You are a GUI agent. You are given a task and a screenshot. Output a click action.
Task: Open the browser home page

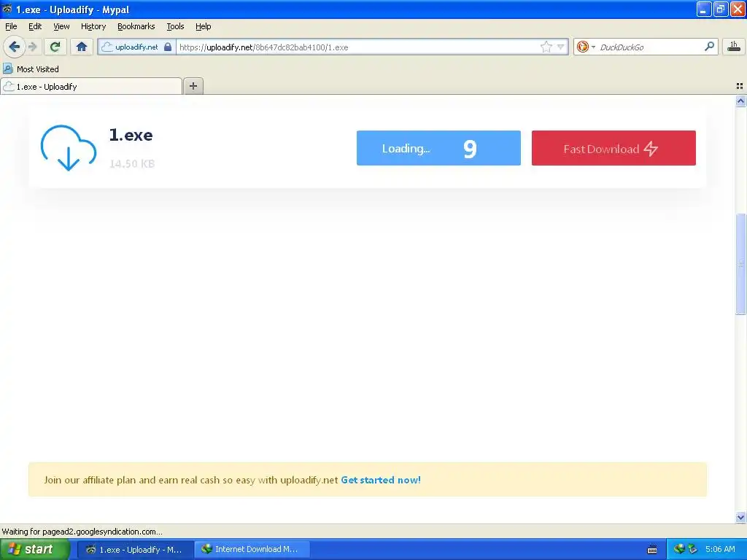pyautogui.click(x=82, y=47)
